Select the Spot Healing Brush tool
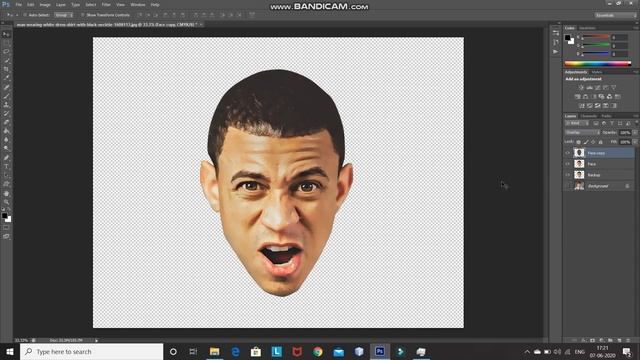The width and height of the screenshot is (640, 360). (x=6, y=87)
